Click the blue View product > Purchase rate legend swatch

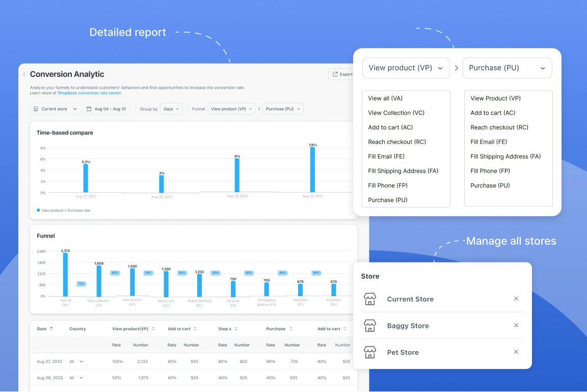click(x=38, y=210)
